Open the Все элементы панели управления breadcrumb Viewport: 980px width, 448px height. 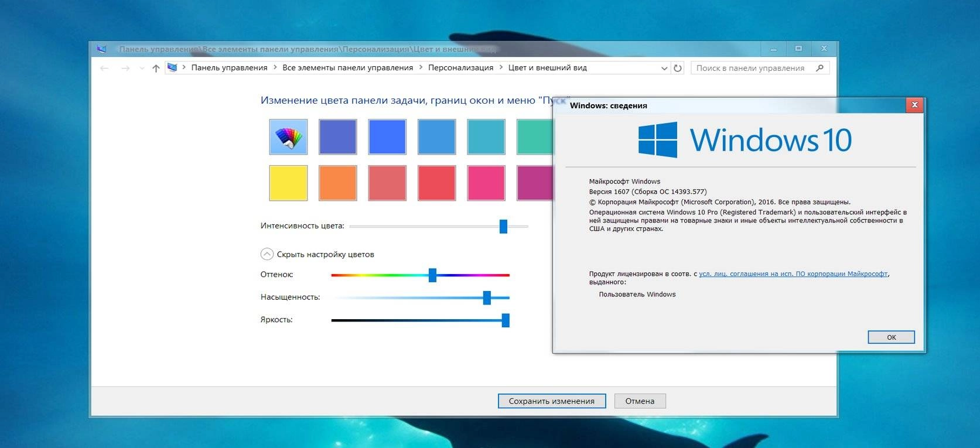(347, 68)
